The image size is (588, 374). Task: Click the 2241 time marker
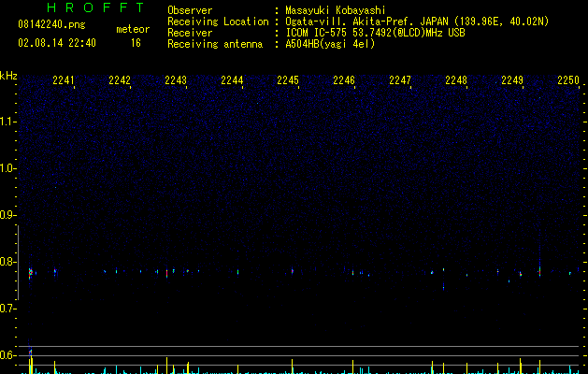click(64, 80)
